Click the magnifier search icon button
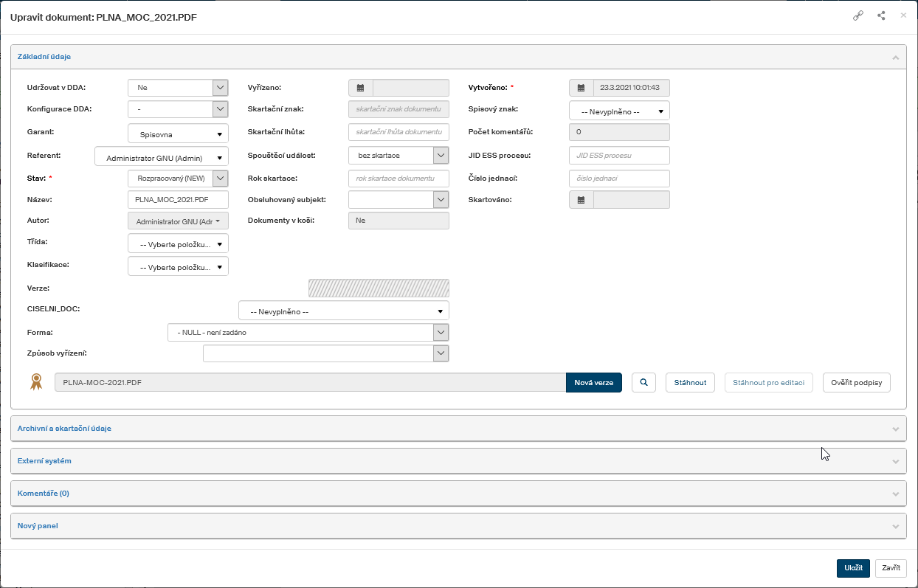Image resolution: width=918 pixels, height=588 pixels. tap(643, 382)
